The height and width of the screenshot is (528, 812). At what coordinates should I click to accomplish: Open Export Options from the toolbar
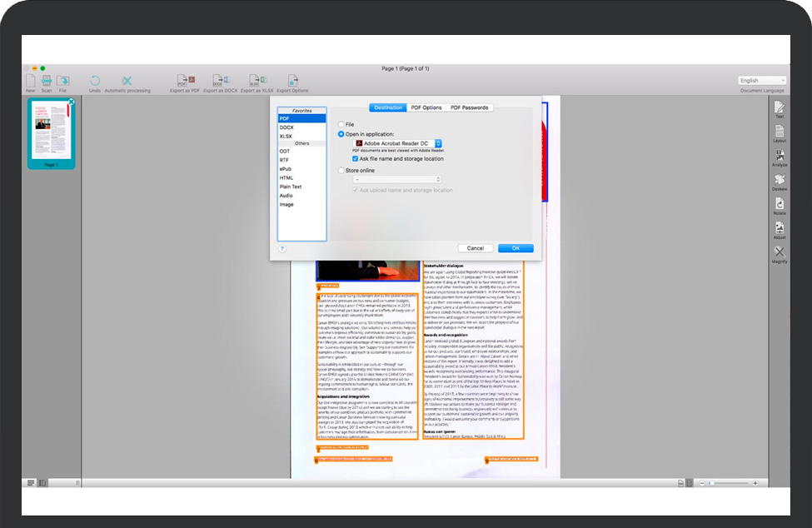pos(292,81)
